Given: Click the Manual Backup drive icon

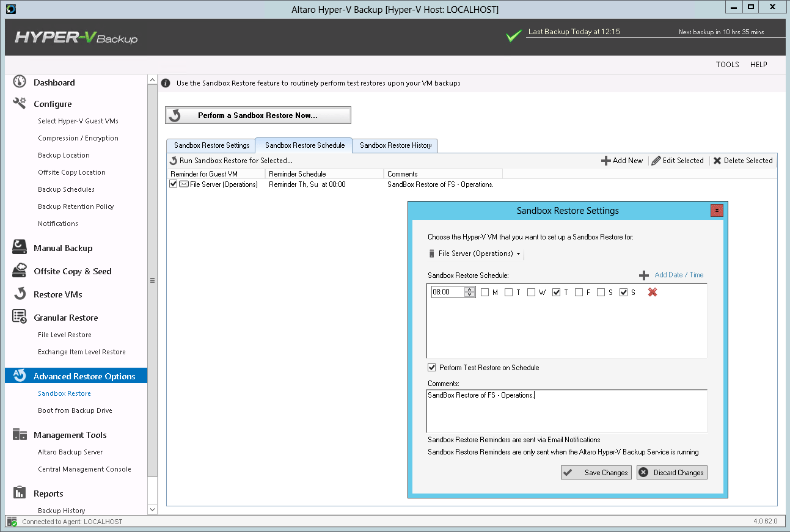Looking at the screenshot, I should [20, 247].
